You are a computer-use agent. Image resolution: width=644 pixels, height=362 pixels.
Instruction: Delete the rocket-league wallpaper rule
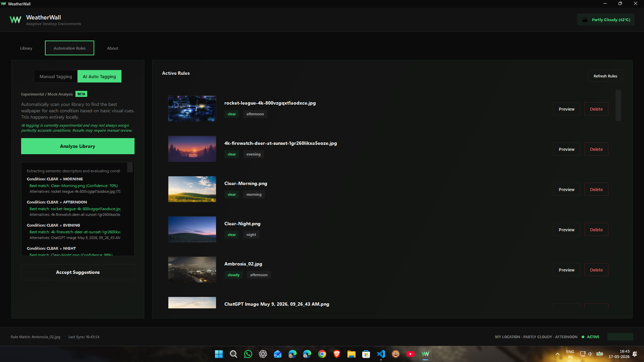click(x=596, y=109)
